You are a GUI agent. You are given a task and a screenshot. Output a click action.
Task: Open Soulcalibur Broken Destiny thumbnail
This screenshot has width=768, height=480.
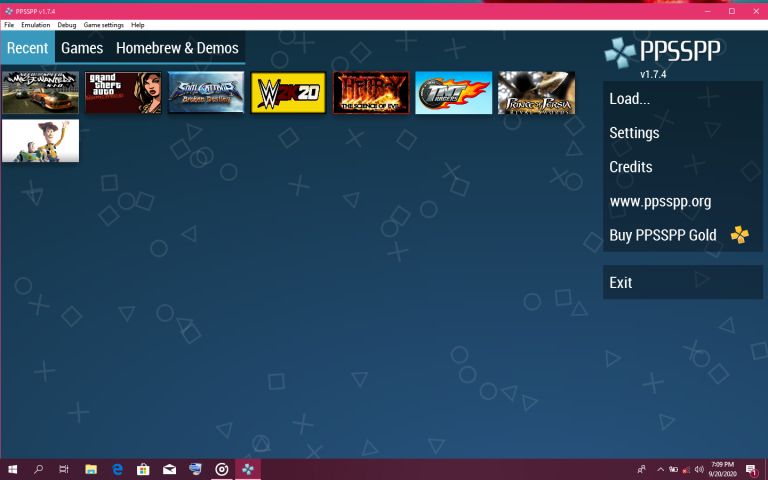[x=206, y=93]
